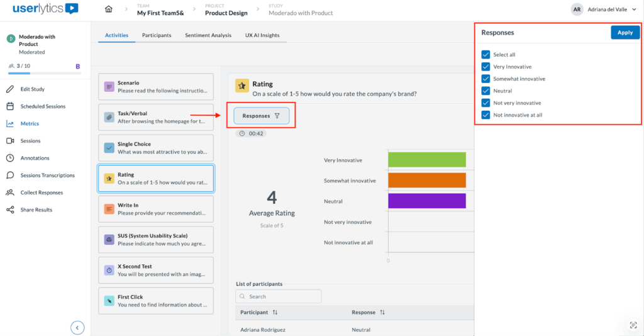644x336 pixels.
Task: Open Edit Study in the sidebar
Action: tap(33, 89)
